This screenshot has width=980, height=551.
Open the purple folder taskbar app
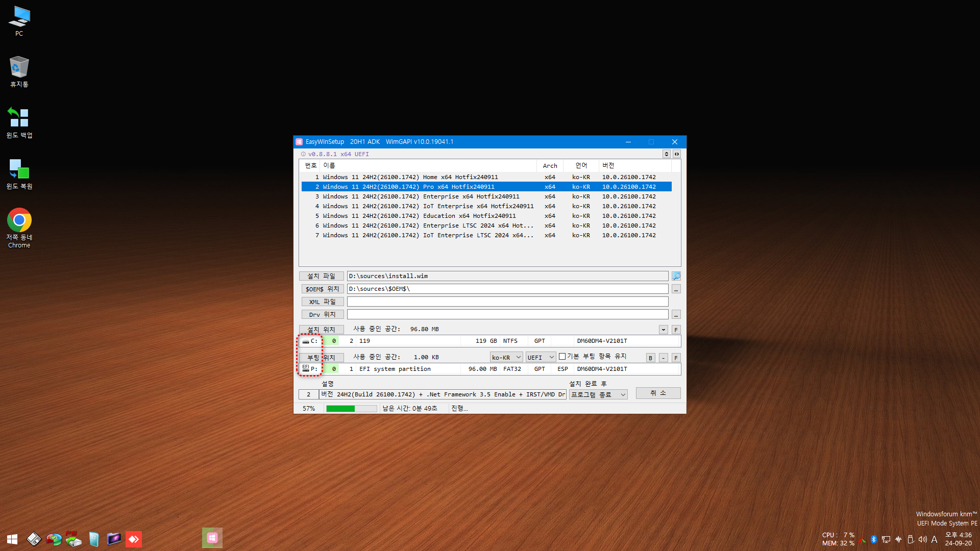[113, 539]
